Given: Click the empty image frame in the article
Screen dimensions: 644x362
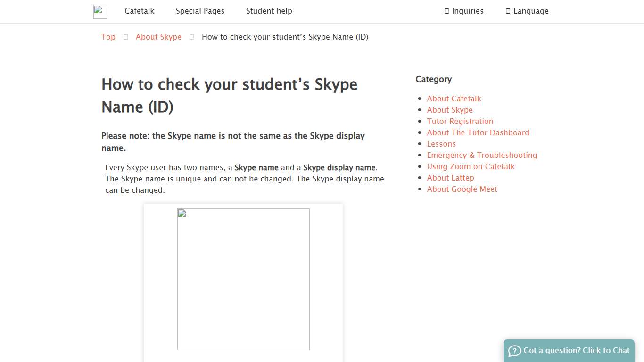Looking at the screenshot, I should click(243, 279).
